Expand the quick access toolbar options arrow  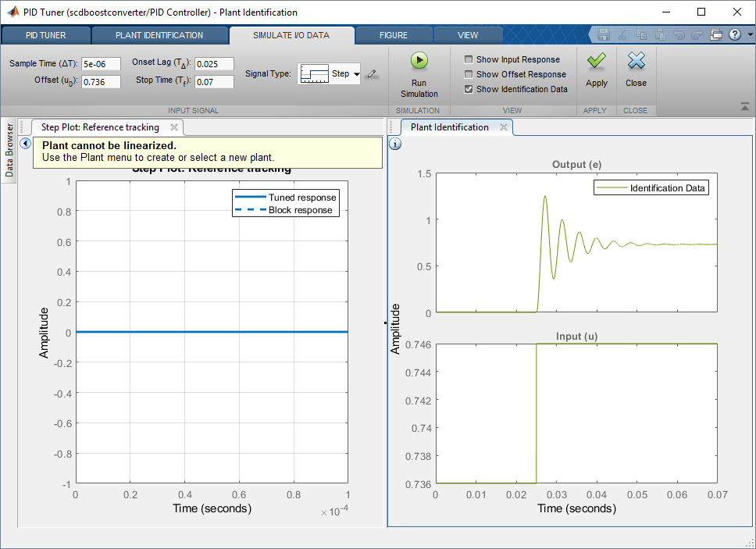click(750, 34)
